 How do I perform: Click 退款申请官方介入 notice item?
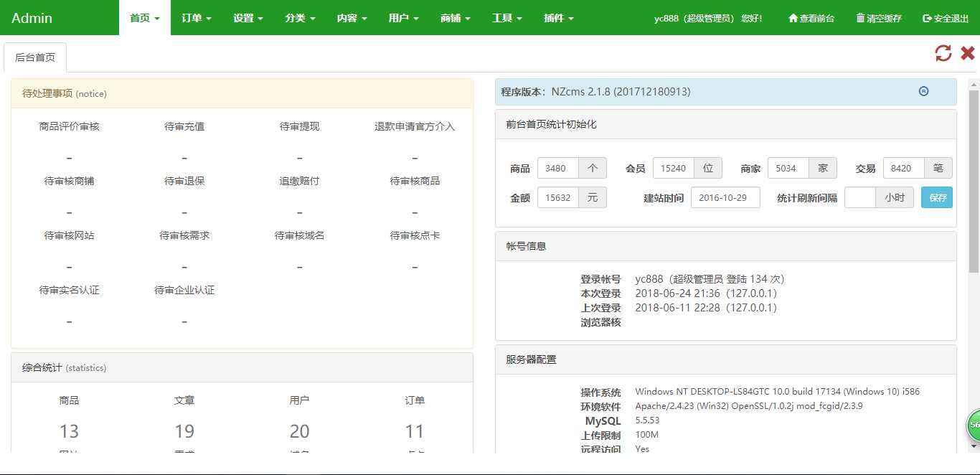(415, 126)
